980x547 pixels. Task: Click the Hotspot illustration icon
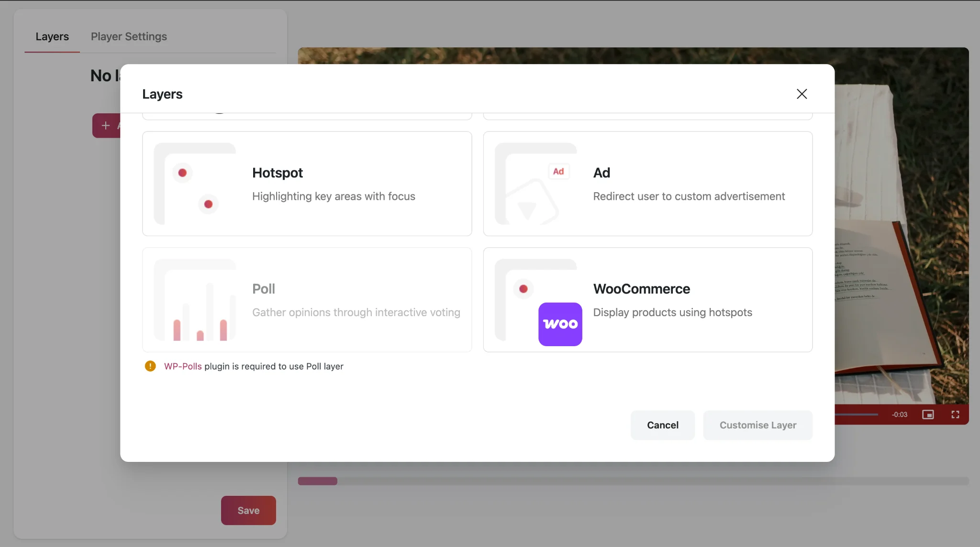pos(195,184)
